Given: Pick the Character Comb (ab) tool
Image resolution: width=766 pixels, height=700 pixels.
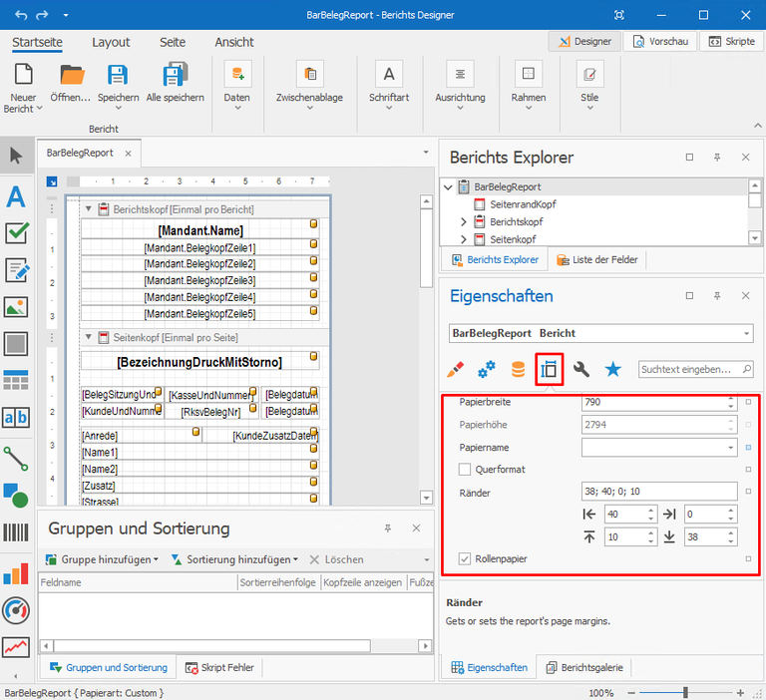Looking at the screenshot, I should coord(16,418).
